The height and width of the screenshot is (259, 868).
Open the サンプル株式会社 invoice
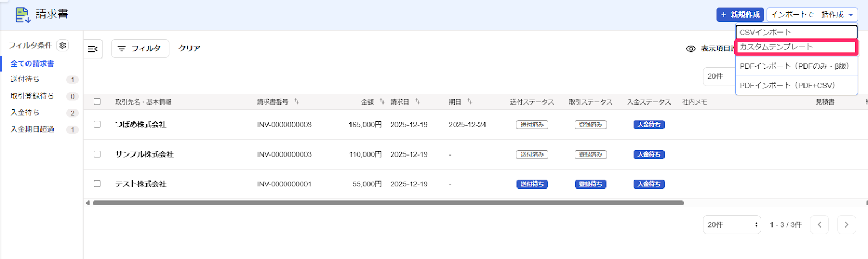pyautogui.click(x=144, y=154)
